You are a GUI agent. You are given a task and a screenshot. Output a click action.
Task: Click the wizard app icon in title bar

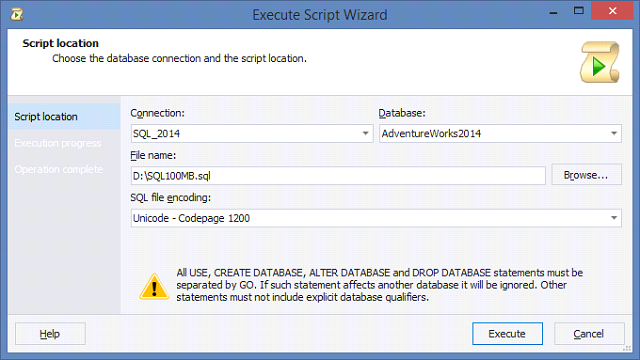(x=17, y=15)
